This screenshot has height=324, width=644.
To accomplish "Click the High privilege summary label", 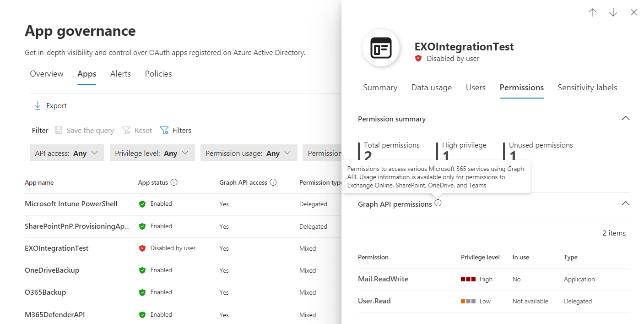I will pos(464,145).
